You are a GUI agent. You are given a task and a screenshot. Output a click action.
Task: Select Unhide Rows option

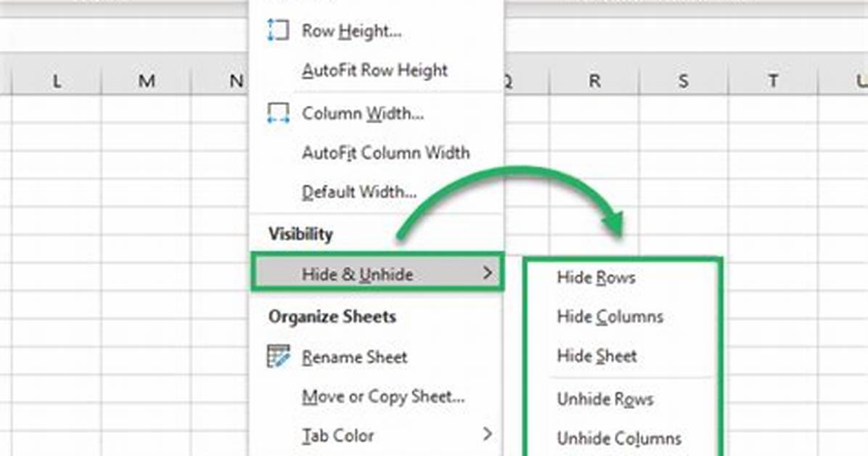(605, 399)
